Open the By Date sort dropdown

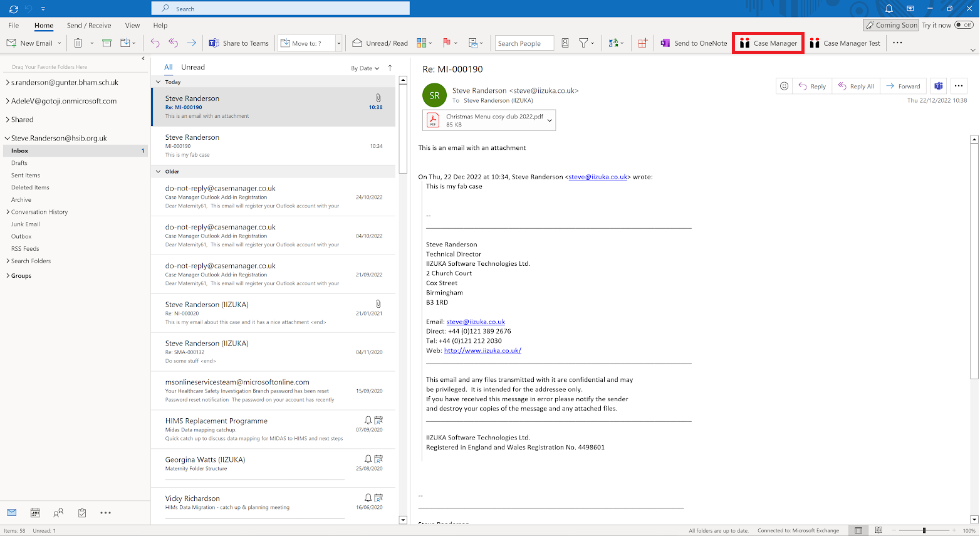pos(365,68)
